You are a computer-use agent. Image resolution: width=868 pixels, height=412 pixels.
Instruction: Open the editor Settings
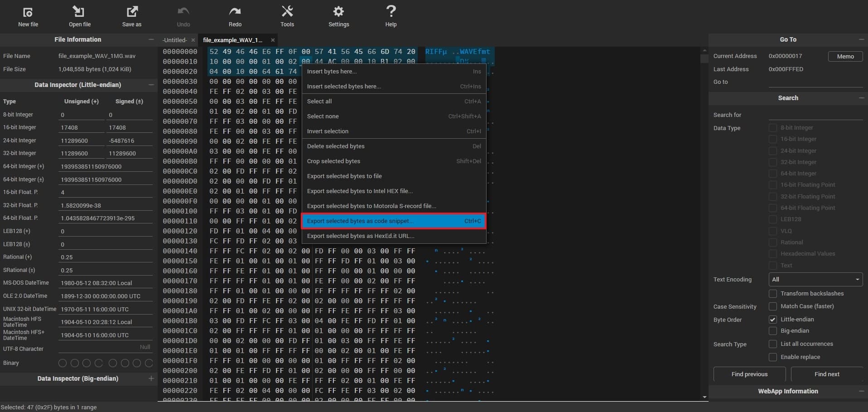(338, 16)
